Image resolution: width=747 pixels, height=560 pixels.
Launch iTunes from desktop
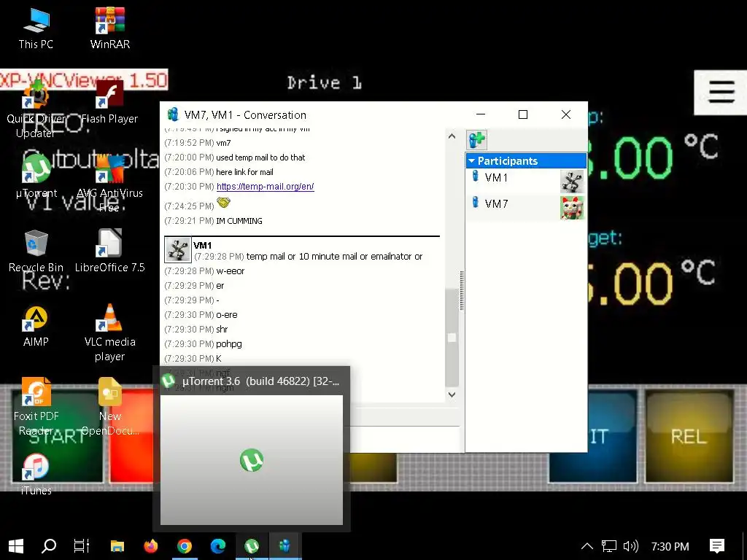tap(36, 474)
